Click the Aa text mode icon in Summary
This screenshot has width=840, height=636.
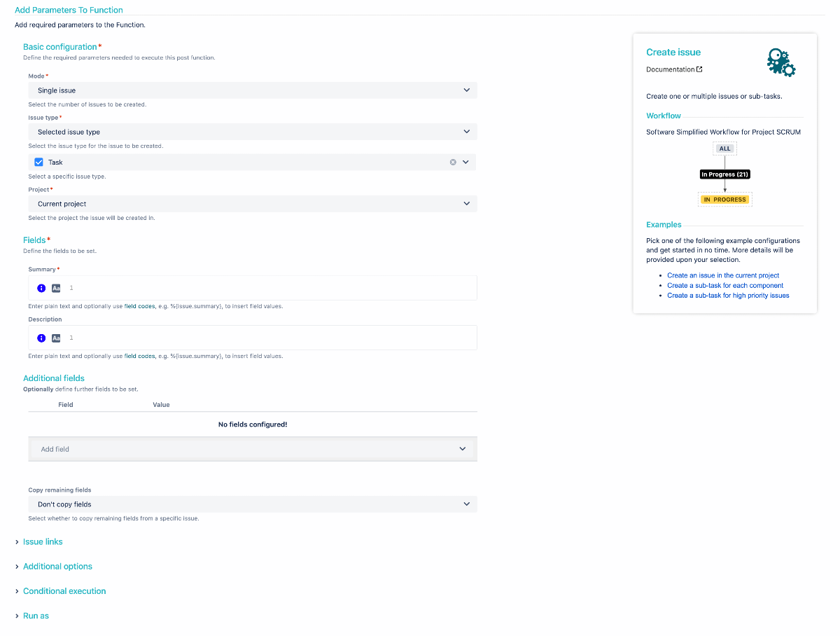56,288
